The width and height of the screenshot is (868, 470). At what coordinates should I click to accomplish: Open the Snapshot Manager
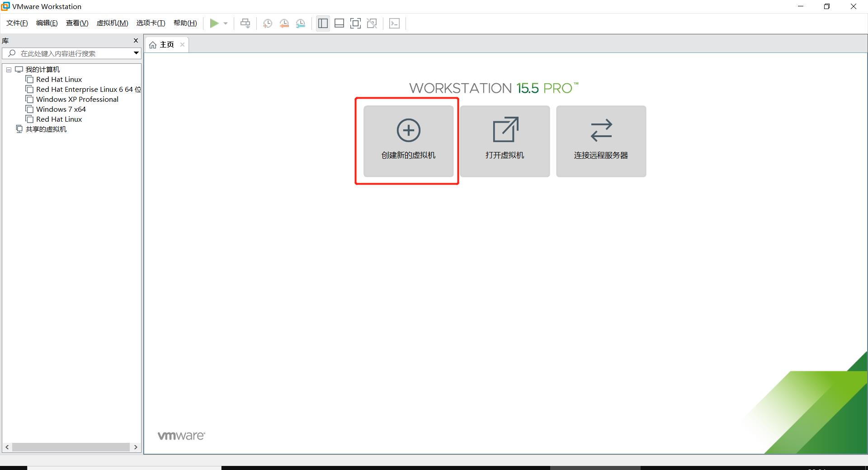(x=301, y=23)
